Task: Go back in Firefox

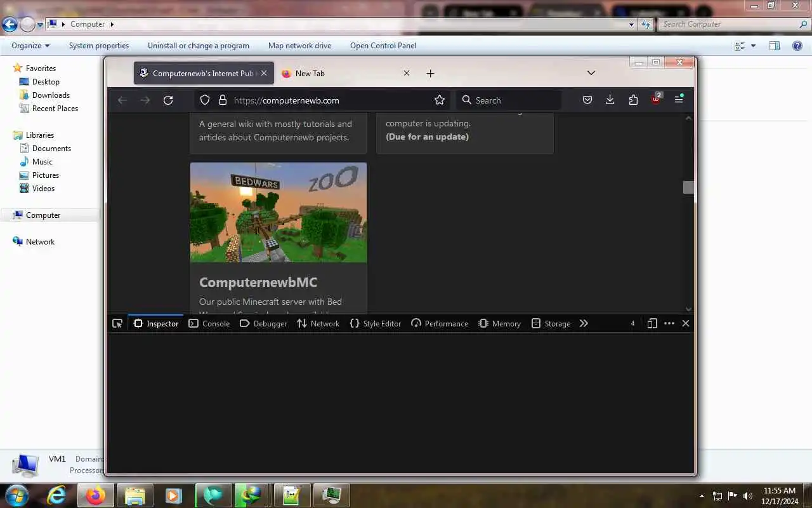Action: [122, 100]
